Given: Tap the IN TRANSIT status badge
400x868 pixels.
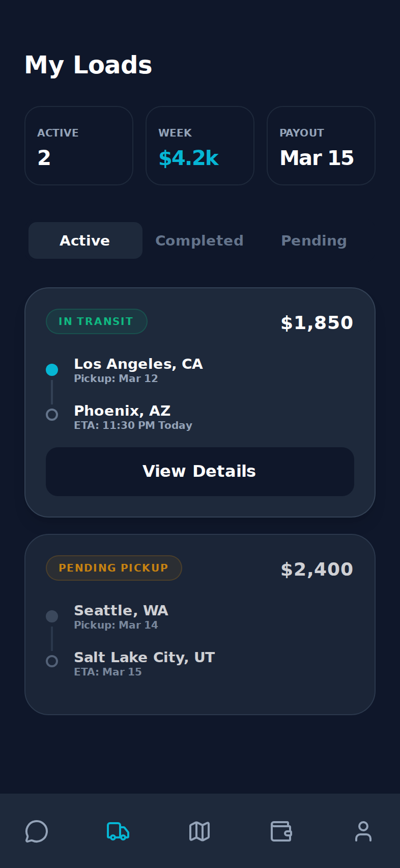Looking at the screenshot, I should click(x=96, y=321).
